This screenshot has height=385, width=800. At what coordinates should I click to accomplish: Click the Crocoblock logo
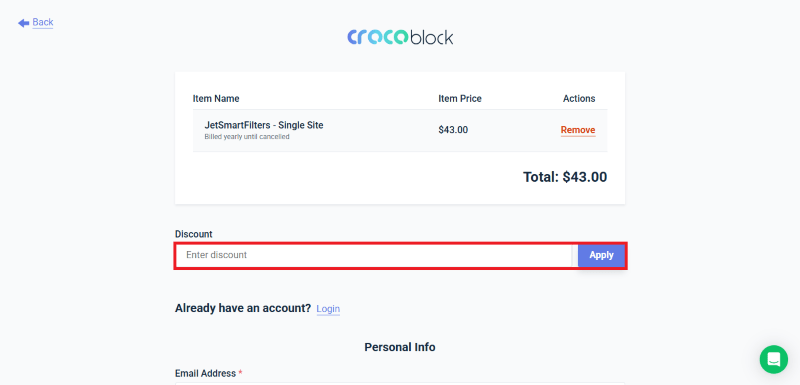pyautogui.click(x=400, y=37)
